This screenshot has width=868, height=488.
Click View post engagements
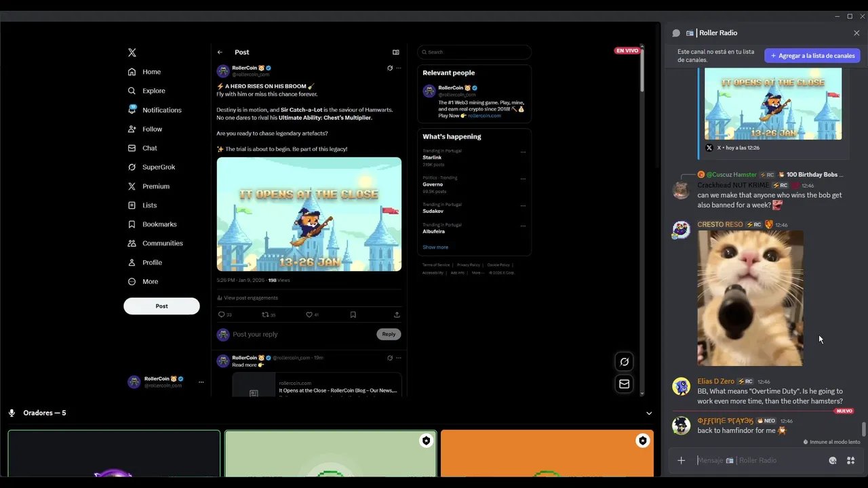coord(248,298)
